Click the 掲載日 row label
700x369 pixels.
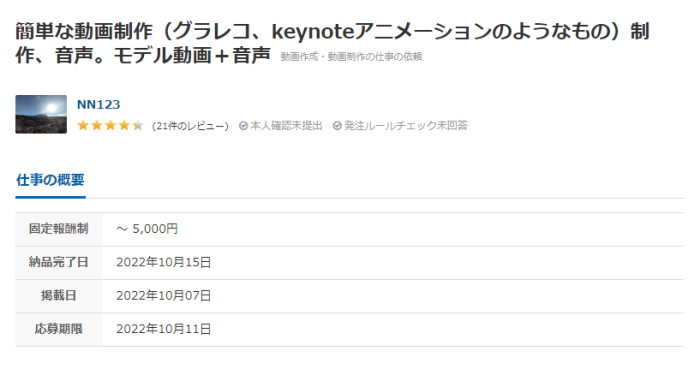coord(59,295)
